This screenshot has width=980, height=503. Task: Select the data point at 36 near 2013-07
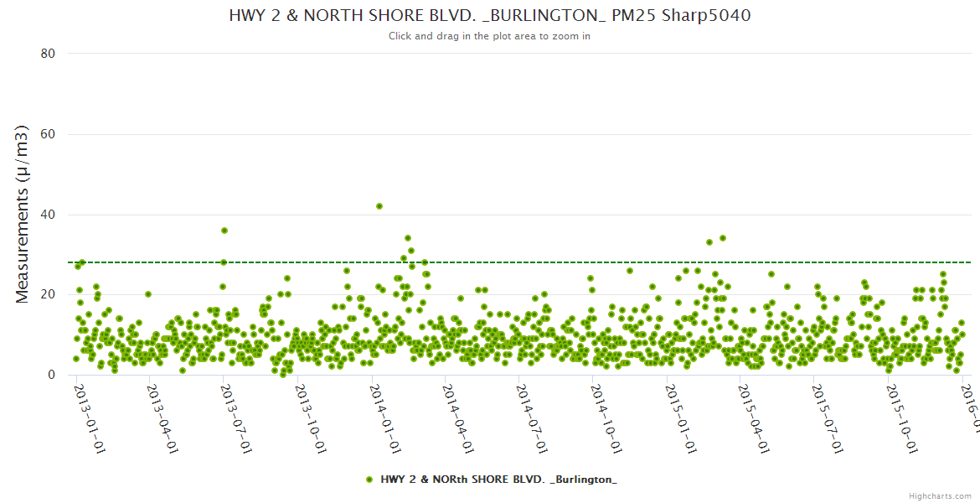(x=224, y=231)
